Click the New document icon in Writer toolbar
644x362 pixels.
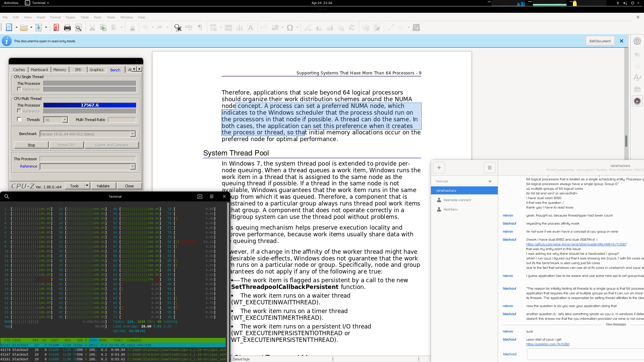click(x=9, y=28)
